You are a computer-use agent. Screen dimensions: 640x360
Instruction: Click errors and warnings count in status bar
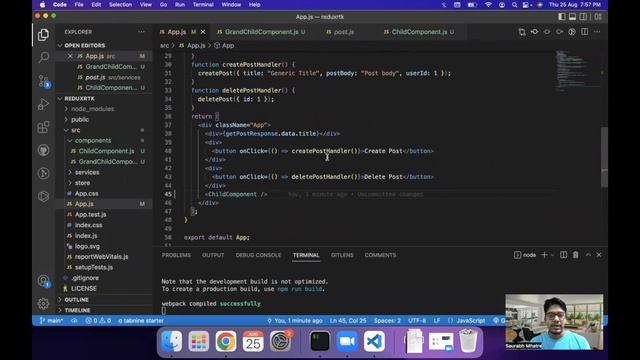coord(98,321)
